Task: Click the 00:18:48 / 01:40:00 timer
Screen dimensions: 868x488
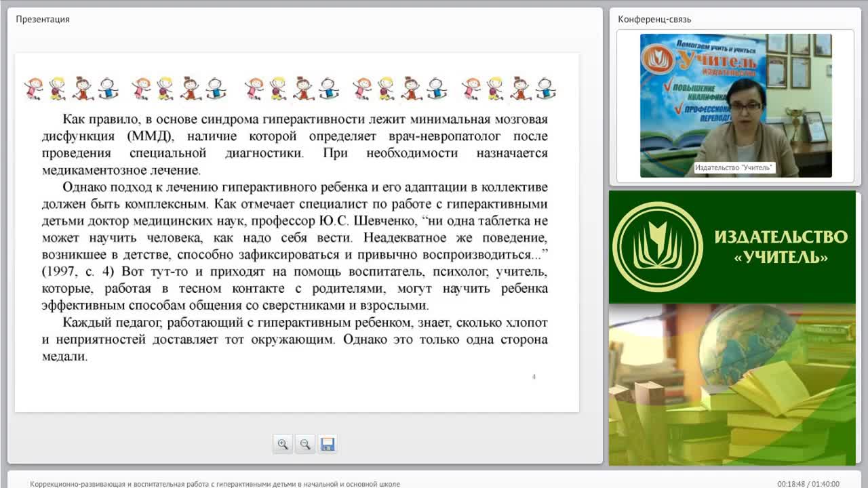Action: (x=808, y=484)
